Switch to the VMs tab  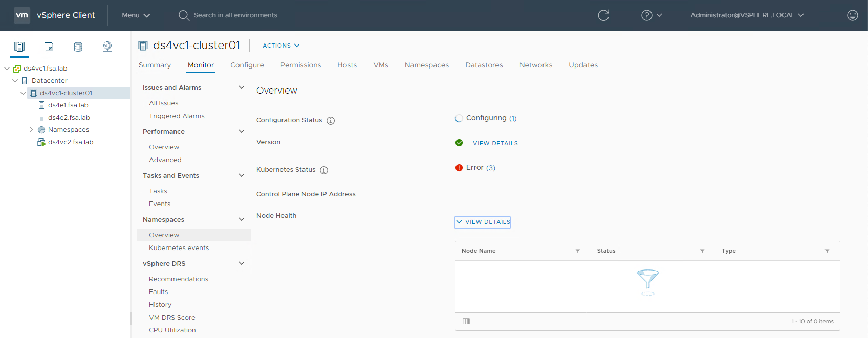(381, 65)
